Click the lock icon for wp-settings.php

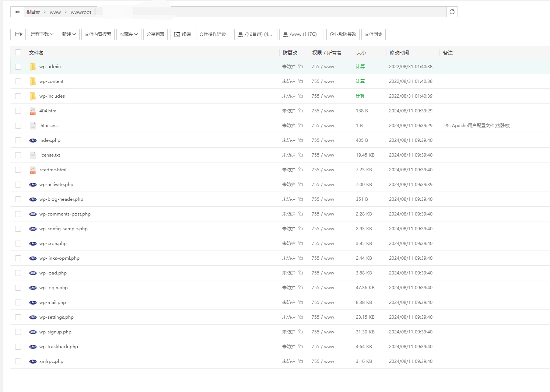coord(301,317)
